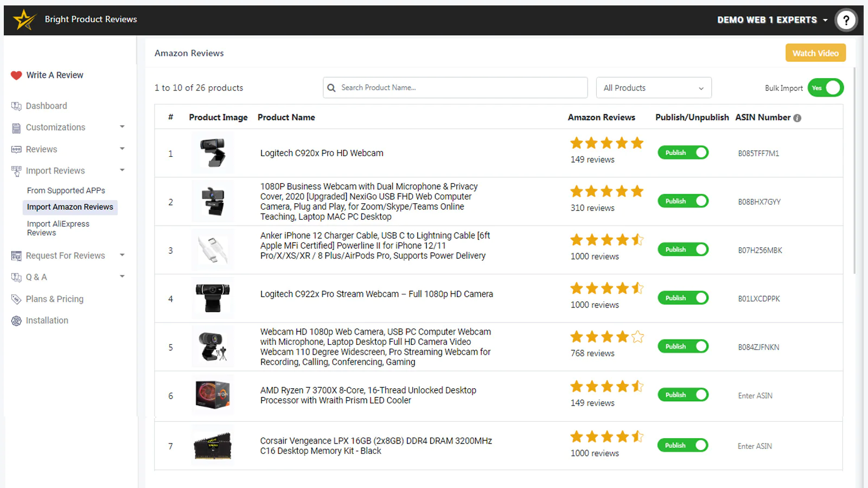The image size is (868, 488).
Task: Click the Dashboard sidebar icon
Action: 16,106
